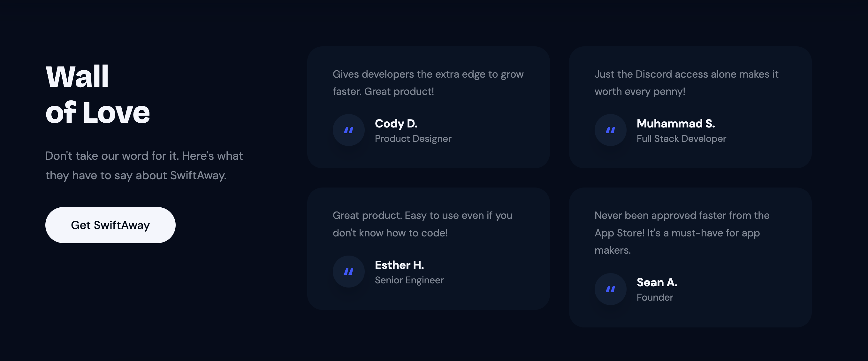Click the Founder job title

[x=655, y=297]
